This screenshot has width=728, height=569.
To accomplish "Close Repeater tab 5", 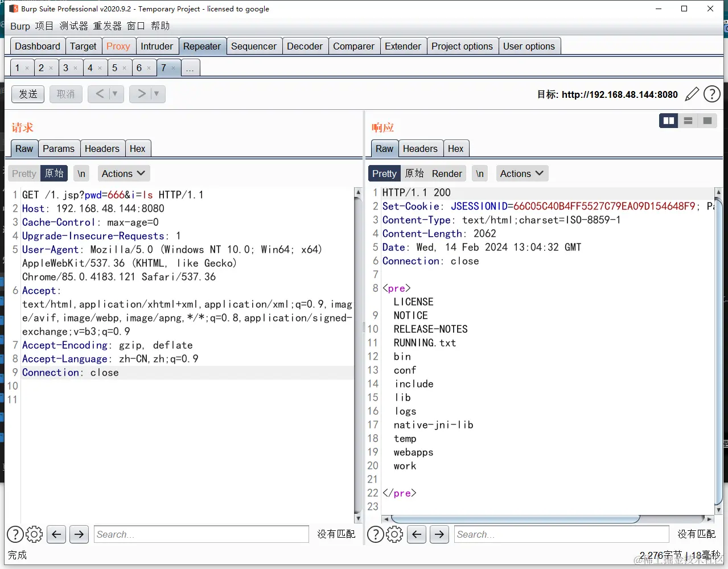I will [124, 68].
